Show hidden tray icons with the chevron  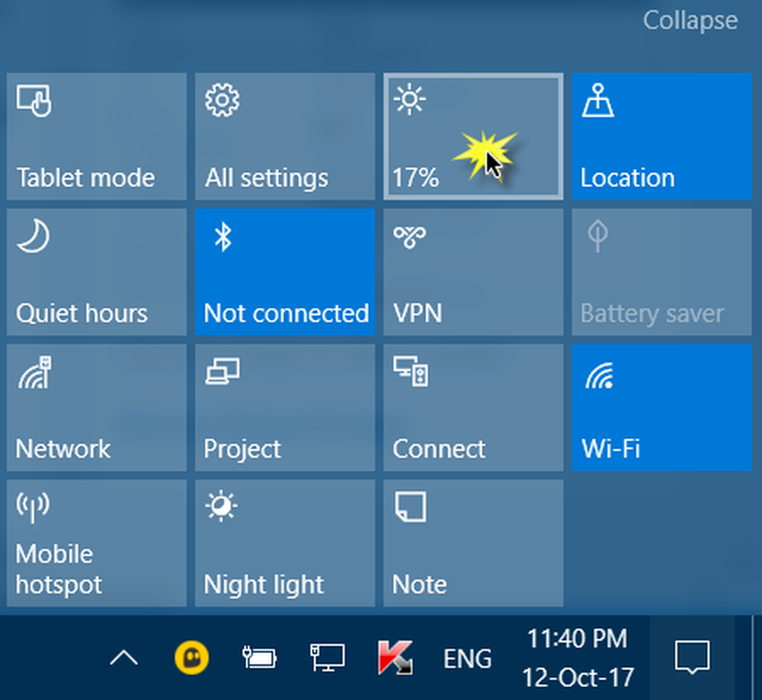[124, 658]
